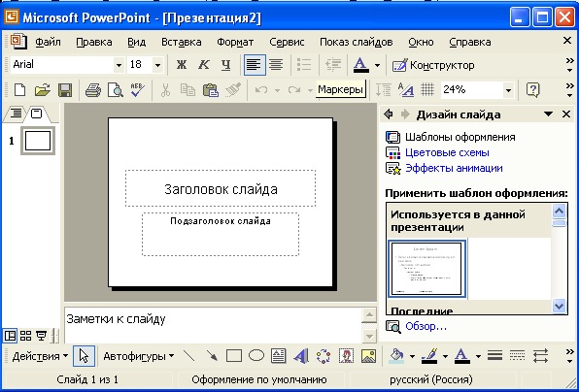Copy the selection
The height and width of the screenshot is (392, 579).
click(187, 89)
